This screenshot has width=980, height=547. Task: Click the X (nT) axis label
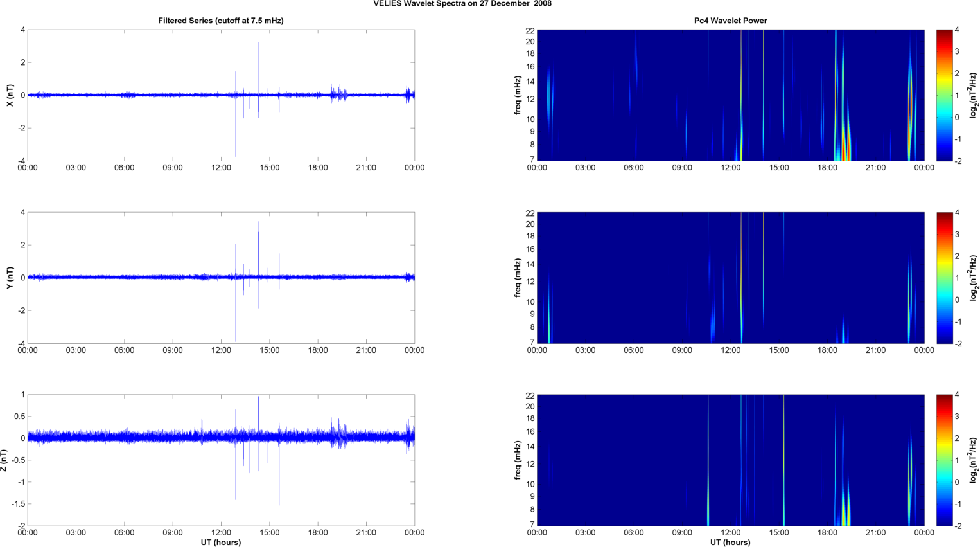coord(9,95)
